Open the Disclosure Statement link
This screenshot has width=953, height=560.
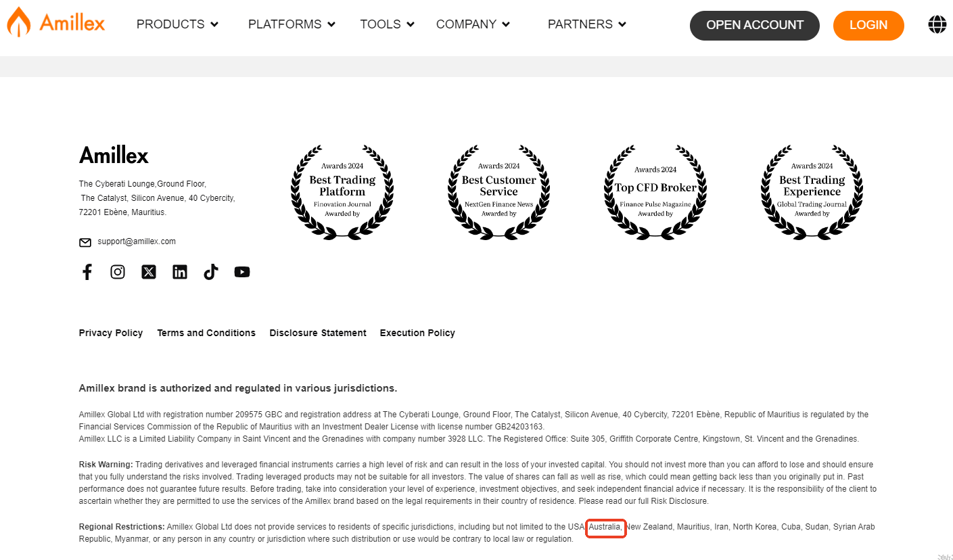tap(318, 333)
